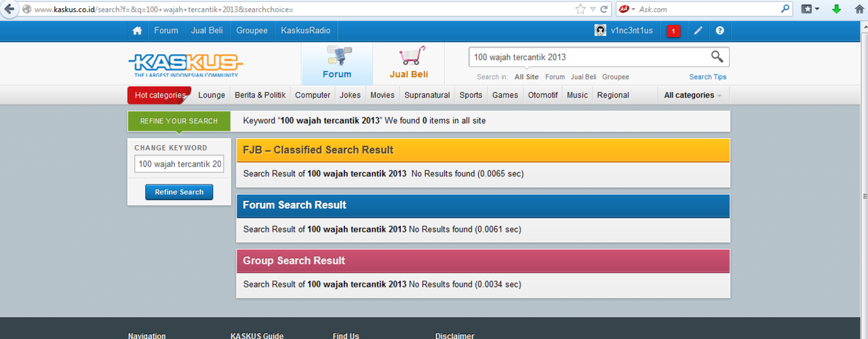
Task: Open the help question mark icon
Action: click(x=719, y=31)
